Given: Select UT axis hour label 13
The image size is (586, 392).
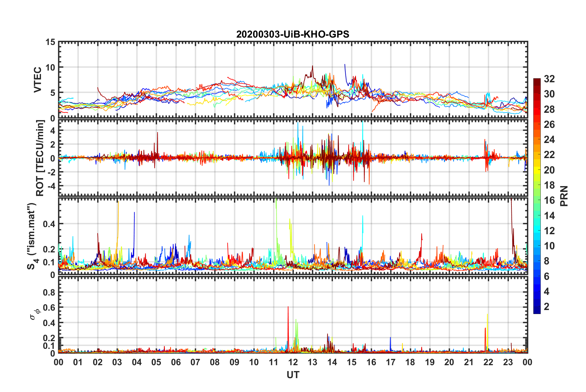Looking at the screenshot, I should click(312, 362).
